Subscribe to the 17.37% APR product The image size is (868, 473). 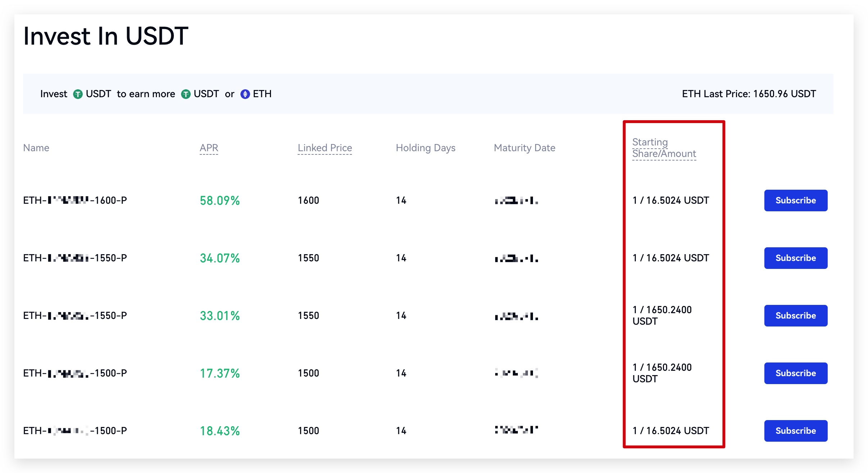(x=795, y=373)
